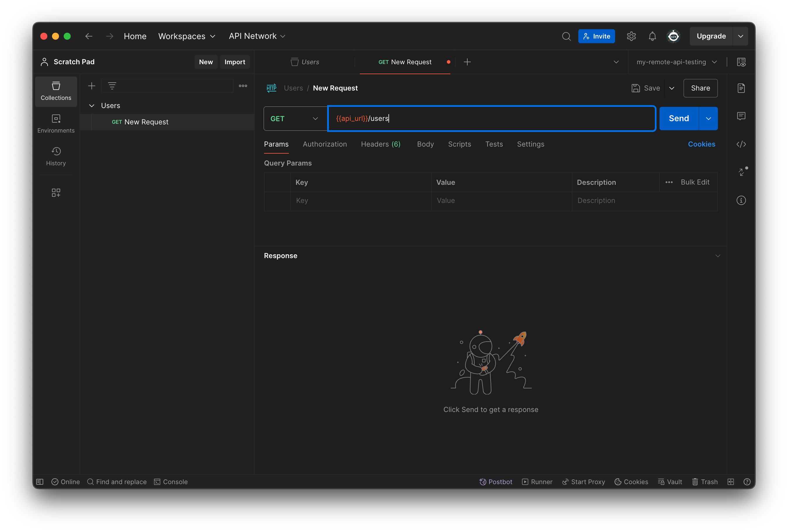788x532 pixels.
Task: Open the Collections sidebar panel
Action: tap(55, 91)
